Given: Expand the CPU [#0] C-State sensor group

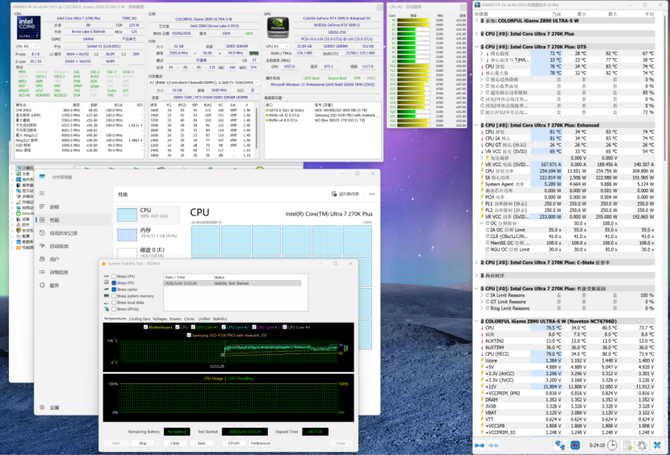Looking at the screenshot, I should tap(478, 261).
